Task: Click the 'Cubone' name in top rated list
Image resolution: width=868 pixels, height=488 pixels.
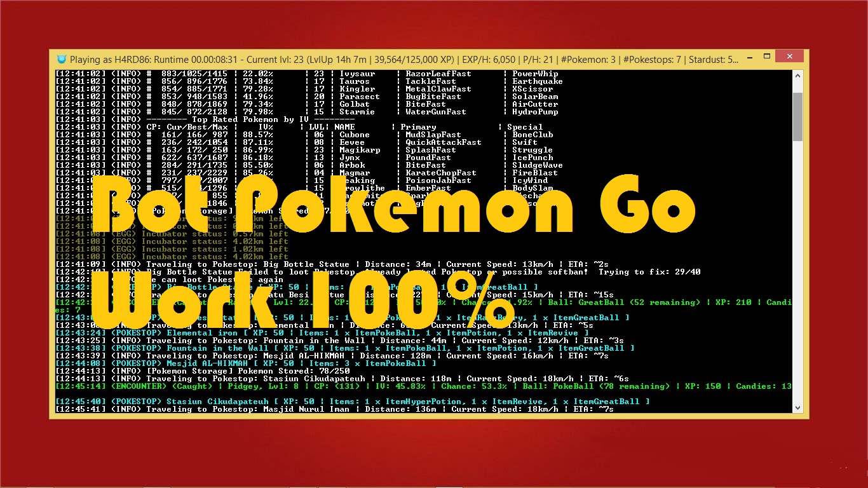Action: (x=355, y=135)
